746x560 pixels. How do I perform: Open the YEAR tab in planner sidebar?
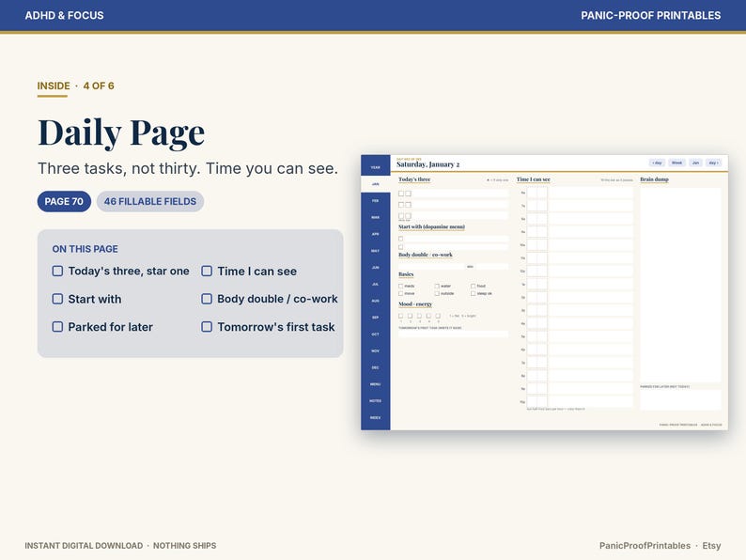(376, 167)
